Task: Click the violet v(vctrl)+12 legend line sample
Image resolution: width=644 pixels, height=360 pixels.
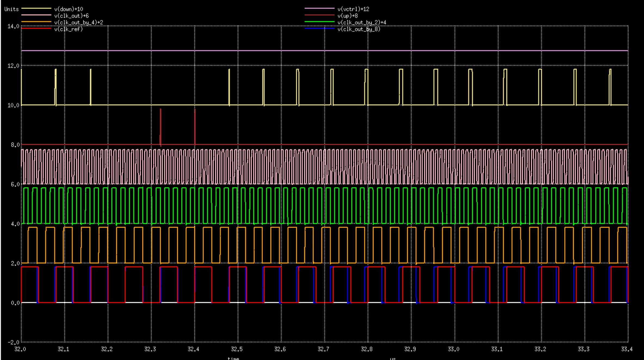Action: click(x=319, y=9)
